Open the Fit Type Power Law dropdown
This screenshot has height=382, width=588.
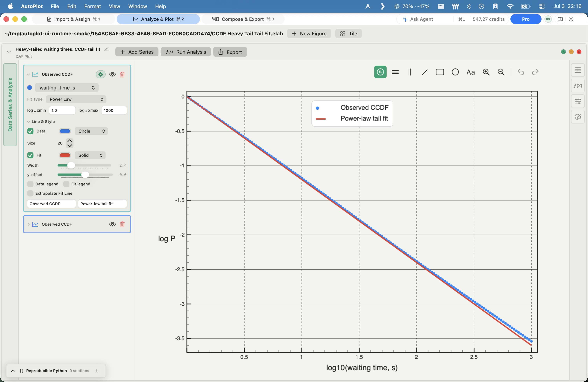pyautogui.click(x=76, y=99)
